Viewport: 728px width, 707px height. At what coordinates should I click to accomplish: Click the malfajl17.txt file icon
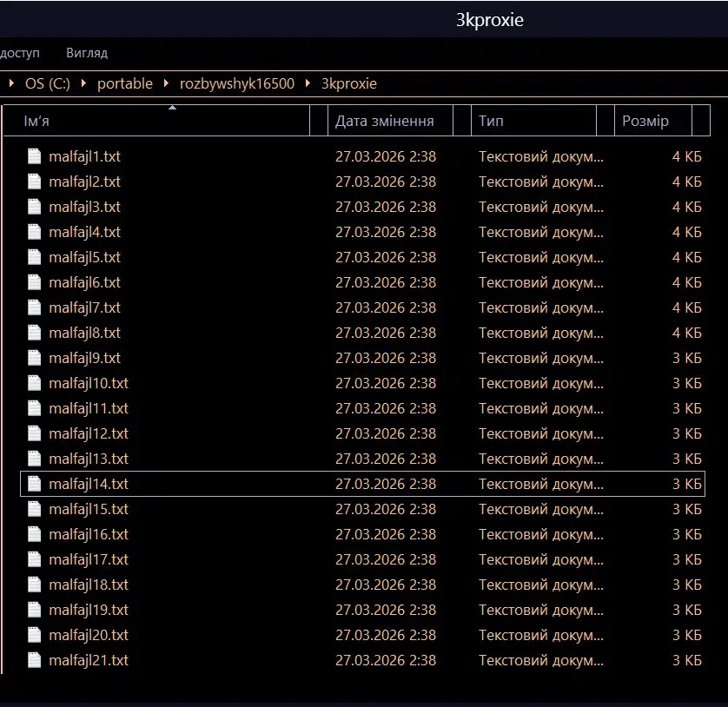click(34, 559)
